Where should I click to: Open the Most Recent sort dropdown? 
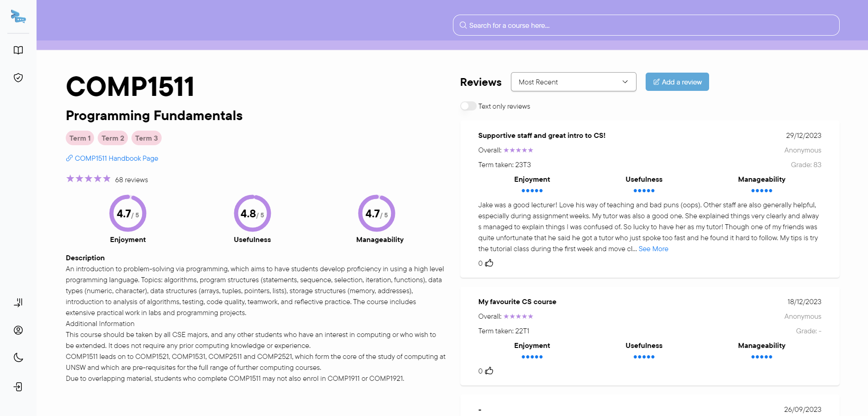click(x=573, y=82)
